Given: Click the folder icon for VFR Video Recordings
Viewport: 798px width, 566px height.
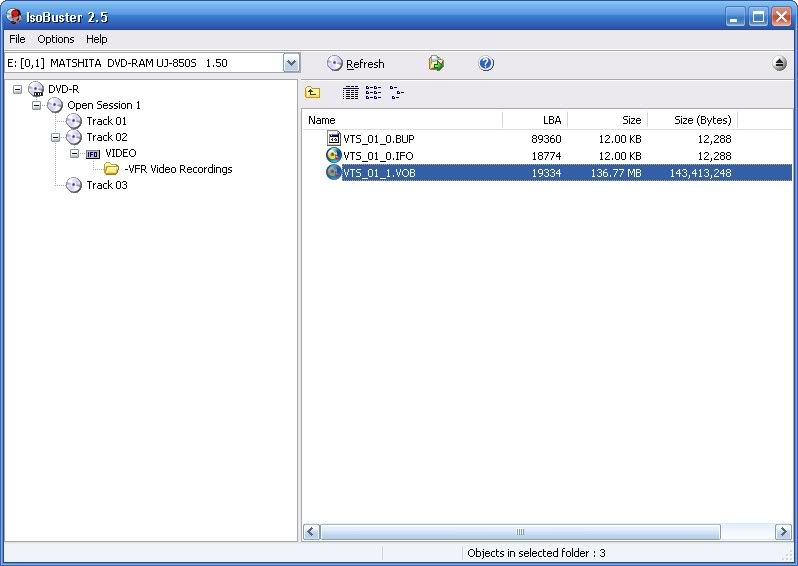Looking at the screenshot, I should [111, 169].
